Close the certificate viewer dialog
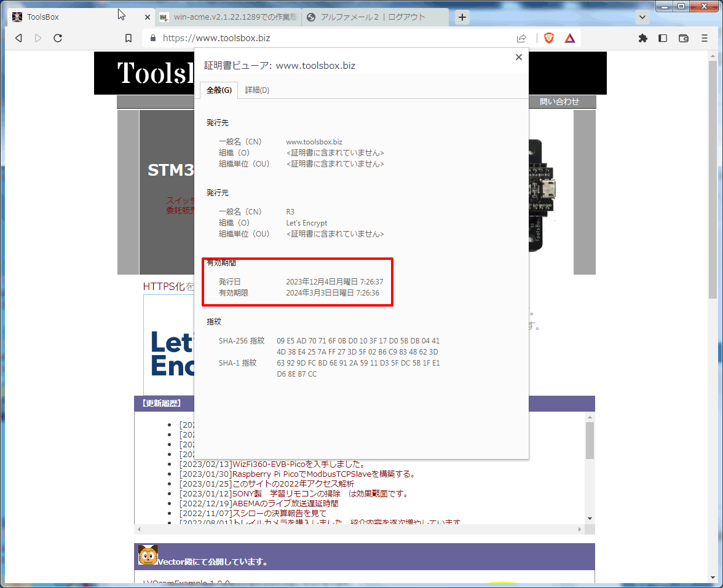This screenshot has width=723, height=588. 519,57
